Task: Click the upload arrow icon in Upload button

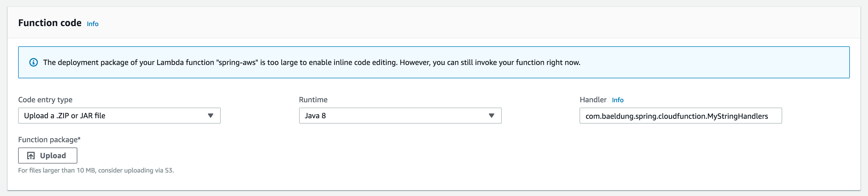Action: (x=31, y=156)
